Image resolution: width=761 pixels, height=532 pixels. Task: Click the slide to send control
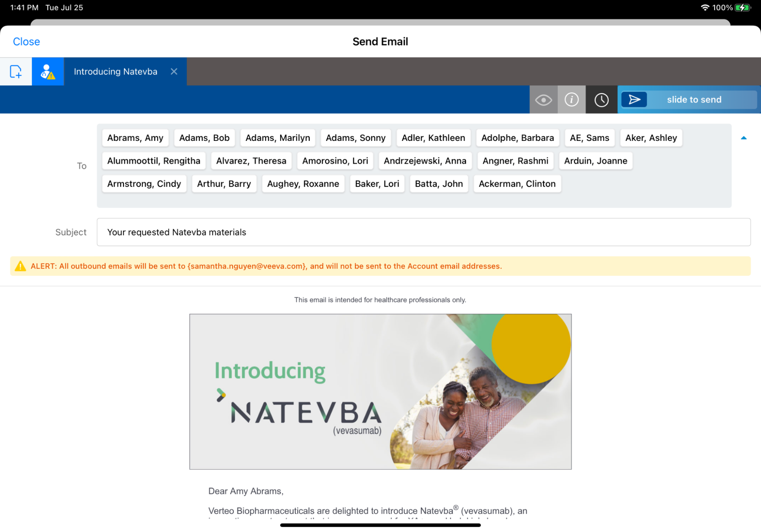coord(694,100)
